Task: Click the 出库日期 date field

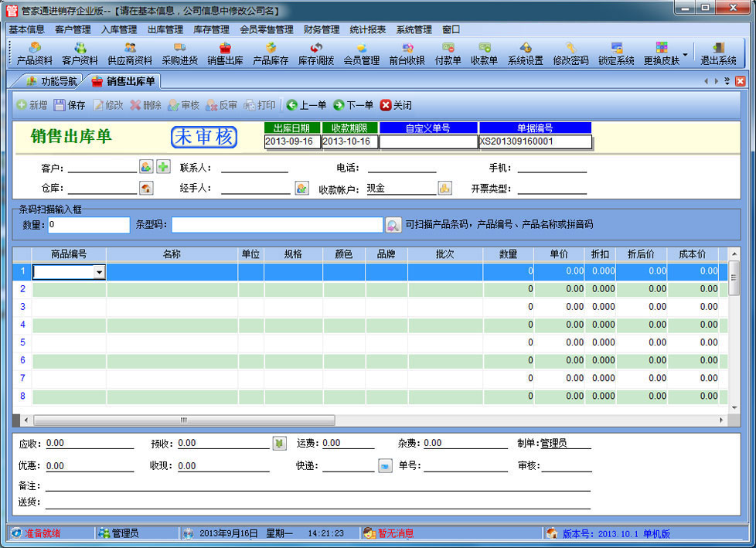Action: [x=291, y=141]
